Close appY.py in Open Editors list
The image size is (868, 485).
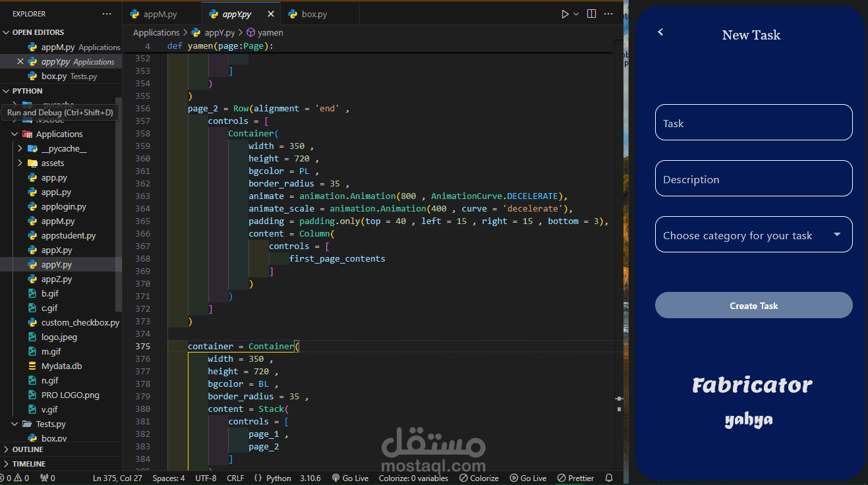coord(20,62)
